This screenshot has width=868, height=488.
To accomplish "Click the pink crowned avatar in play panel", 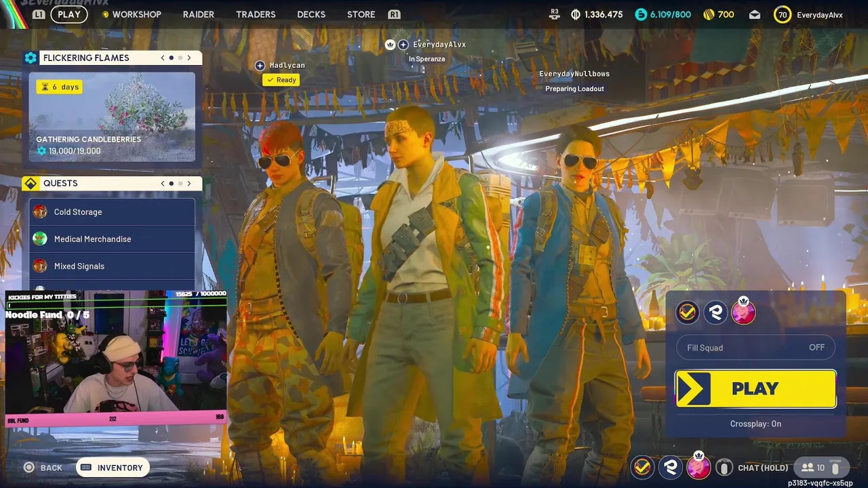I will click(743, 312).
